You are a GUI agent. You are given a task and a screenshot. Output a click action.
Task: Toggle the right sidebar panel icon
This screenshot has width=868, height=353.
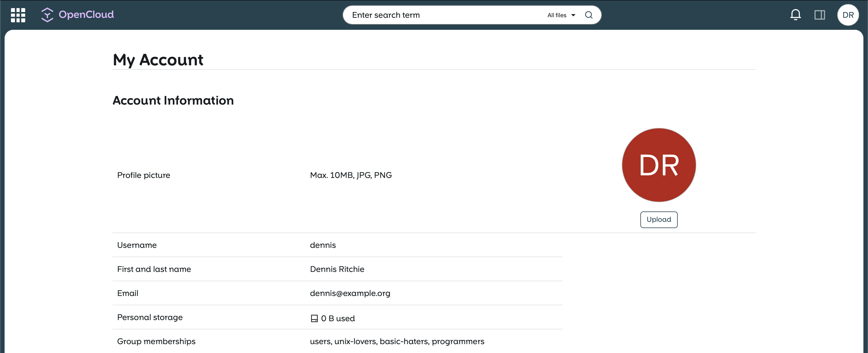click(x=819, y=15)
